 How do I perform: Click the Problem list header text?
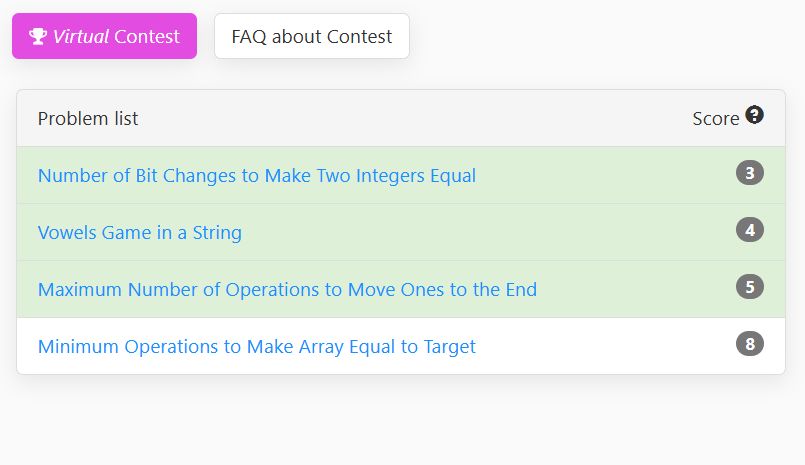(88, 119)
